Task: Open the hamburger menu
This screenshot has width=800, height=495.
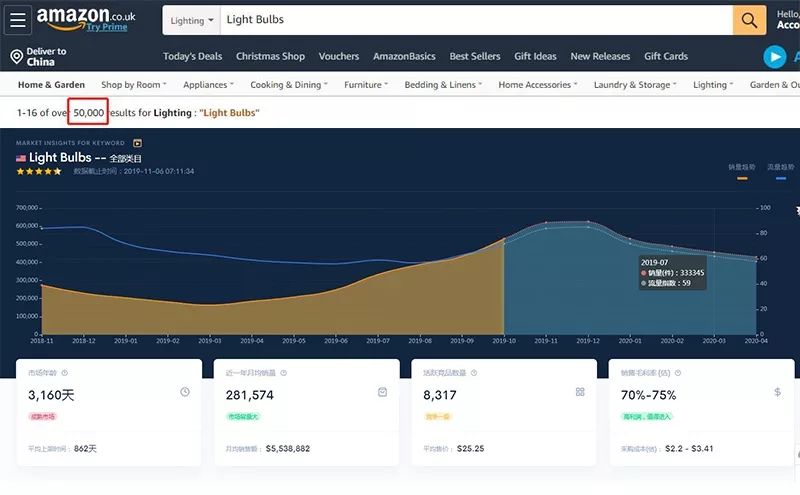Action: [19, 20]
